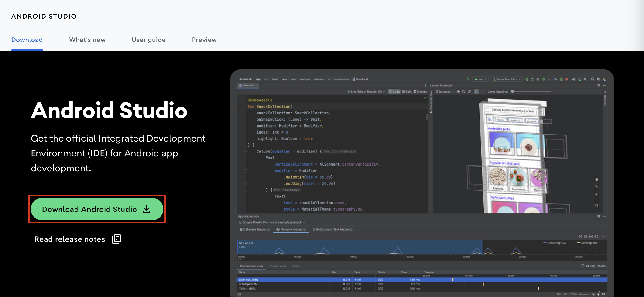
Task: Open the app run configuration dropdown
Action: pos(480,79)
